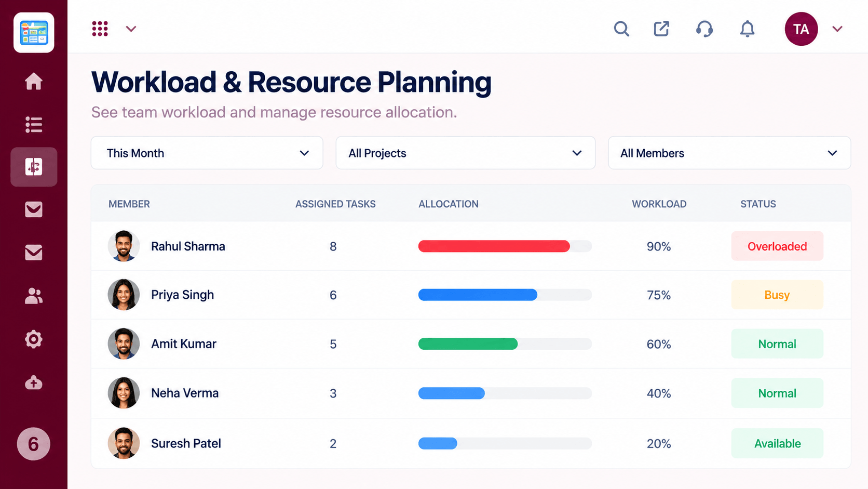This screenshot has height=489, width=868.
Task: Open the This Month period dropdown
Action: point(207,153)
